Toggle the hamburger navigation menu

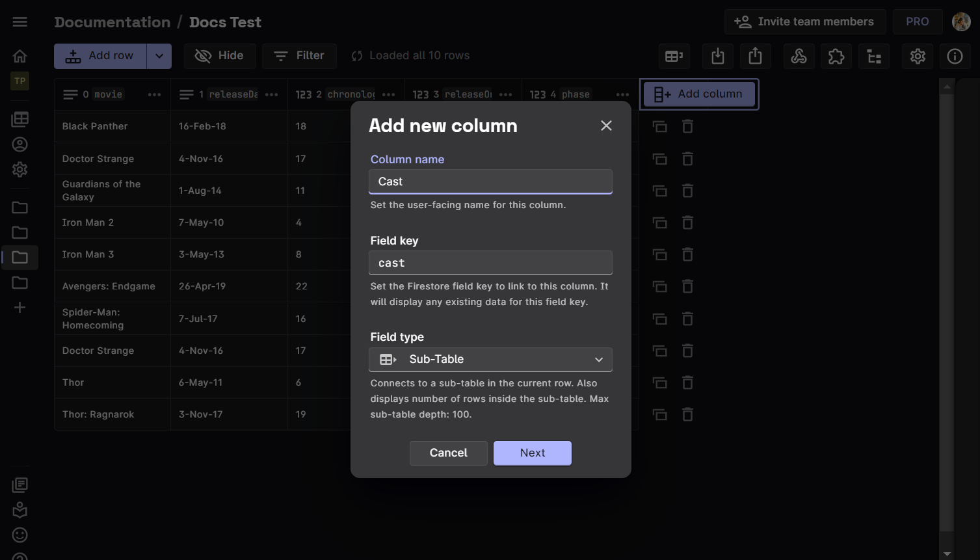click(x=20, y=22)
